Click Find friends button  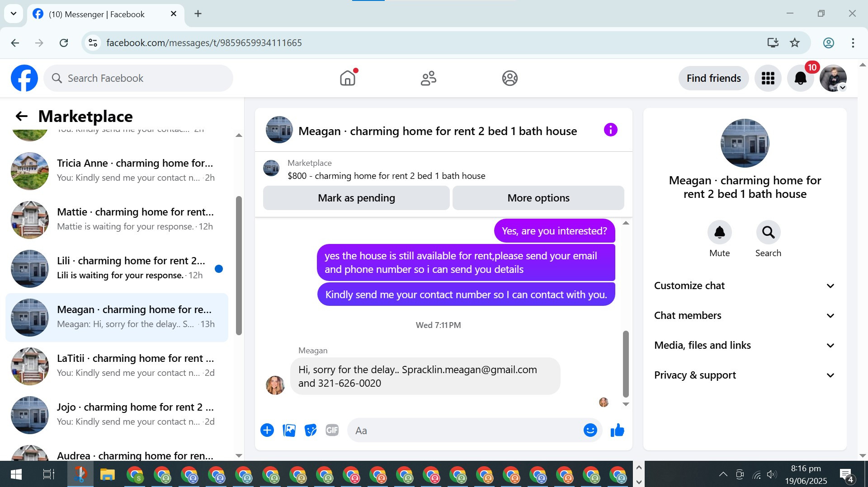(x=713, y=78)
